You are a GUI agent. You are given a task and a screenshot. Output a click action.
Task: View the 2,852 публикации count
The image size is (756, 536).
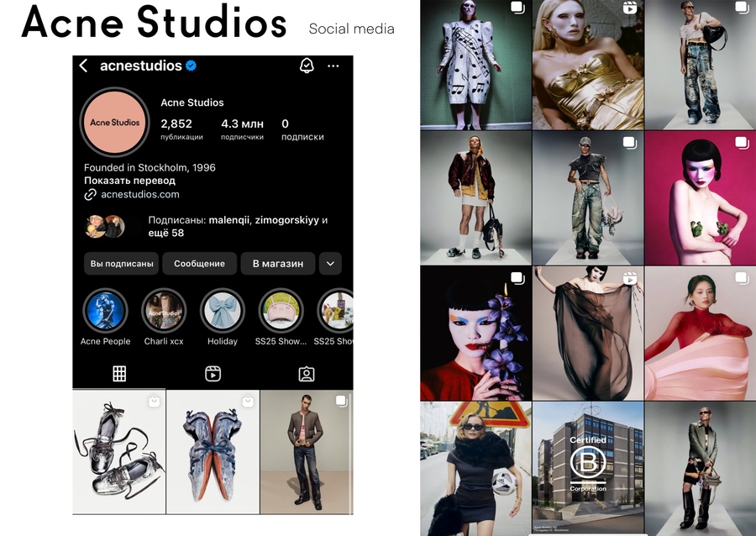[x=181, y=129]
